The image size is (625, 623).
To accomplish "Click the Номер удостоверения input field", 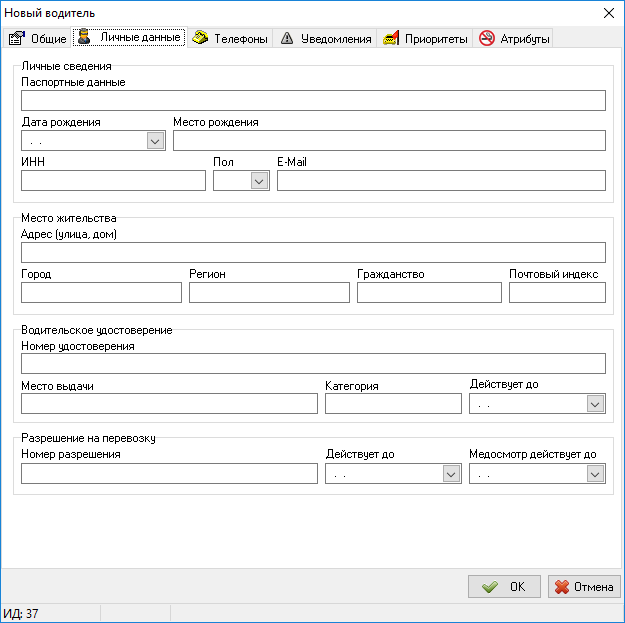I will [313, 363].
